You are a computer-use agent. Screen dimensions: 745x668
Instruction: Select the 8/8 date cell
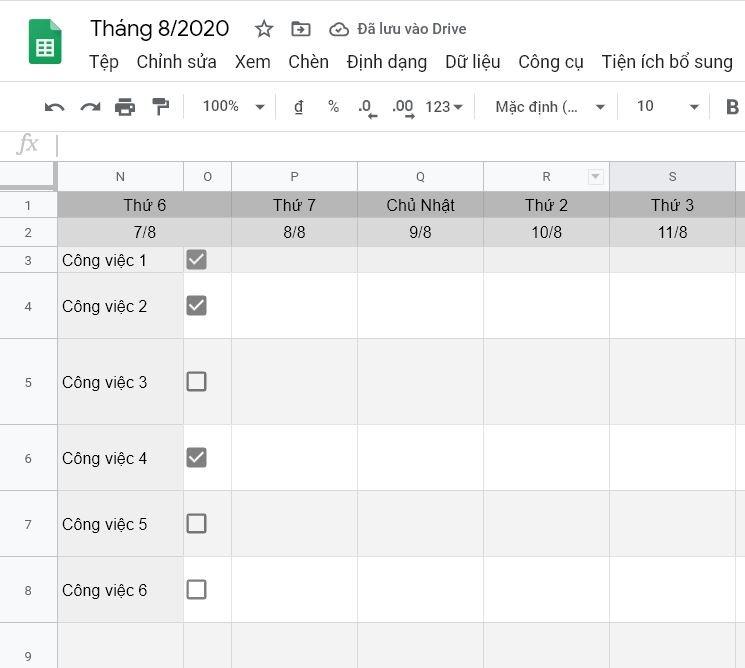coord(294,232)
